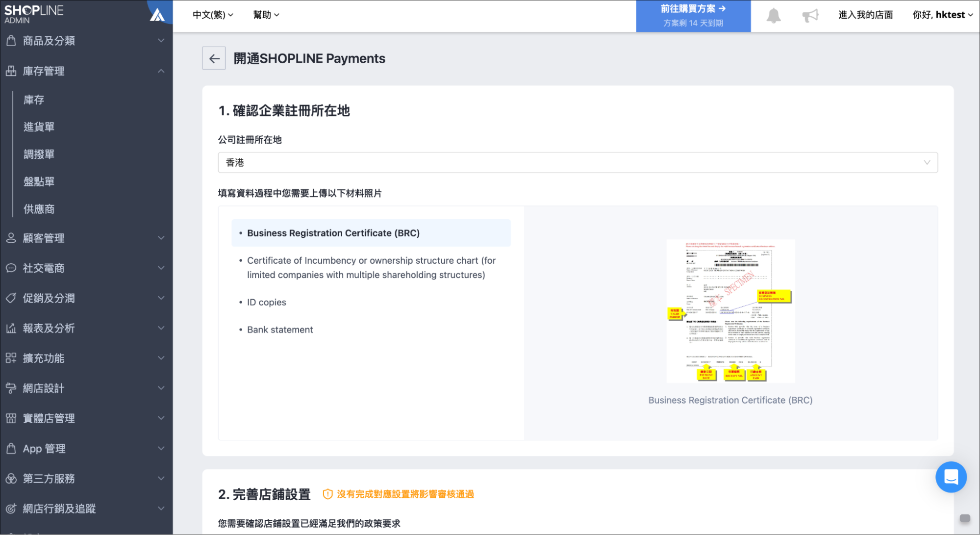Select the Certificate of Incumbency item

[x=371, y=268]
